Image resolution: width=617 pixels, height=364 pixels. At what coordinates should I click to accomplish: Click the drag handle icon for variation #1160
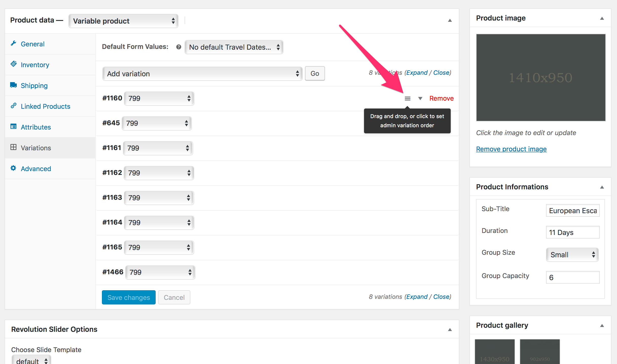(407, 98)
